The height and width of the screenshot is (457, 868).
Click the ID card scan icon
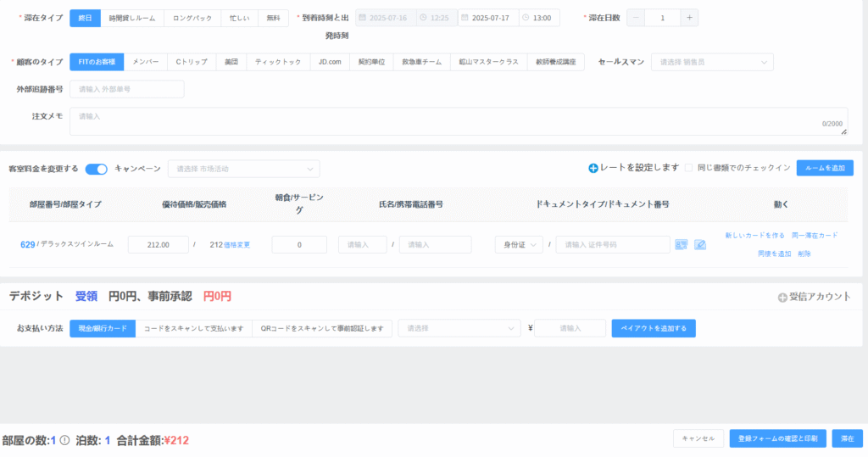[681, 244]
